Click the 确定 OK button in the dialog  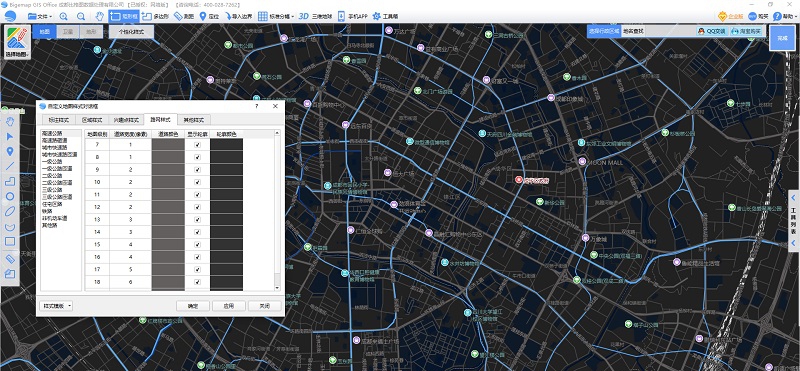pos(193,306)
